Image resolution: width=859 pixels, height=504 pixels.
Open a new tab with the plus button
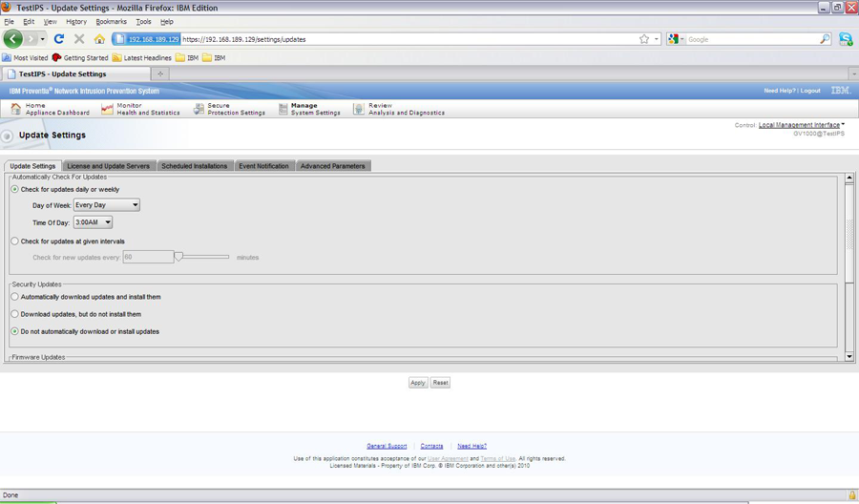click(160, 73)
